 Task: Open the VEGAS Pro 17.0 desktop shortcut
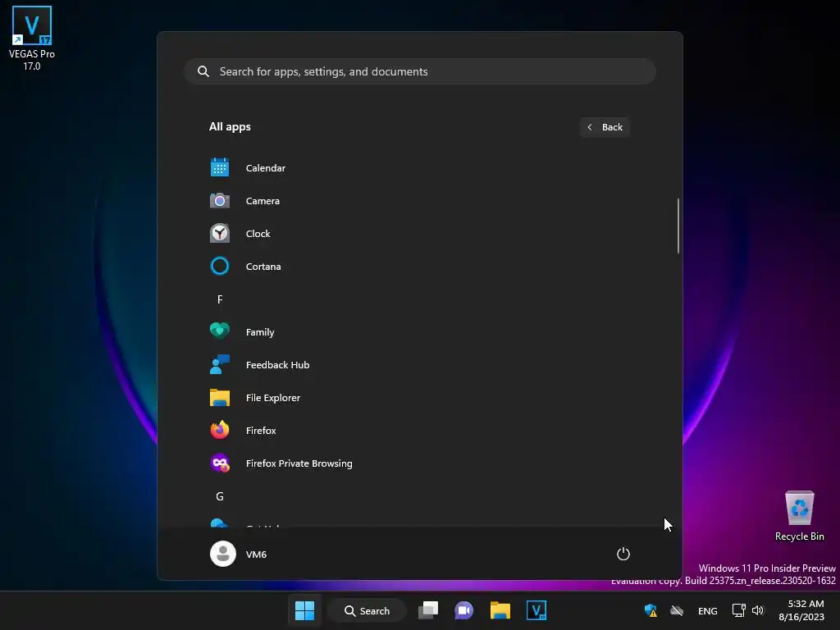click(x=32, y=39)
